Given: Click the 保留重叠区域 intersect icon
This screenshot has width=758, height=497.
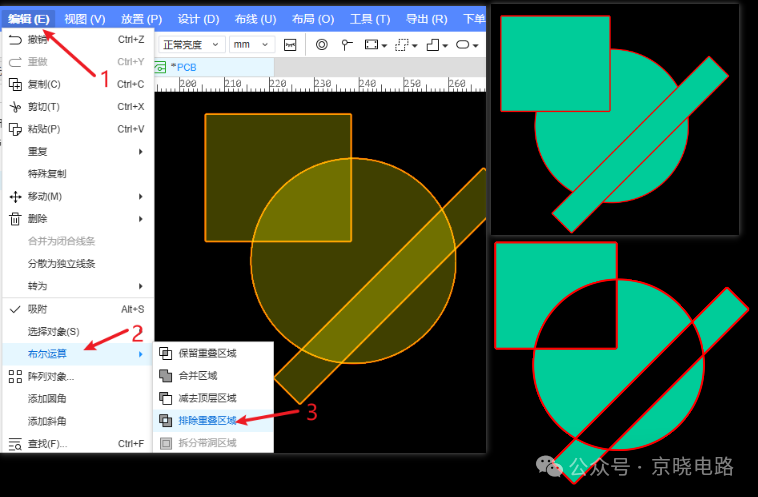Looking at the screenshot, I should 166,353.
